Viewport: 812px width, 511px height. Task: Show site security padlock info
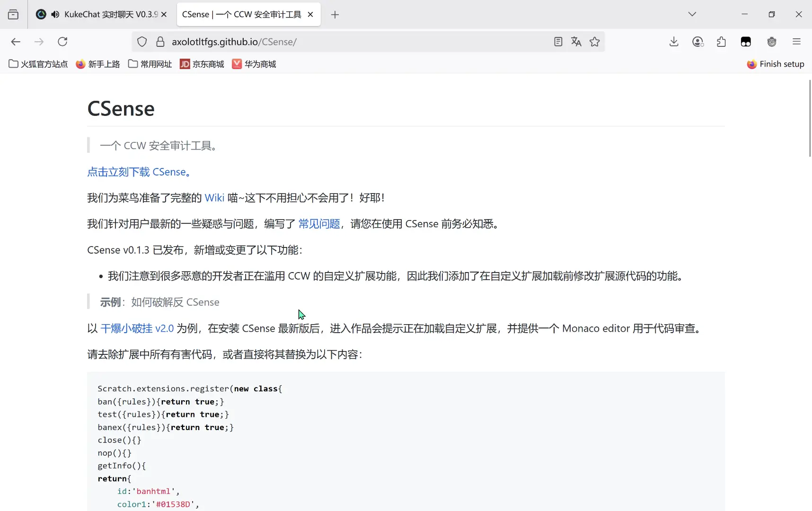point(160,42)
